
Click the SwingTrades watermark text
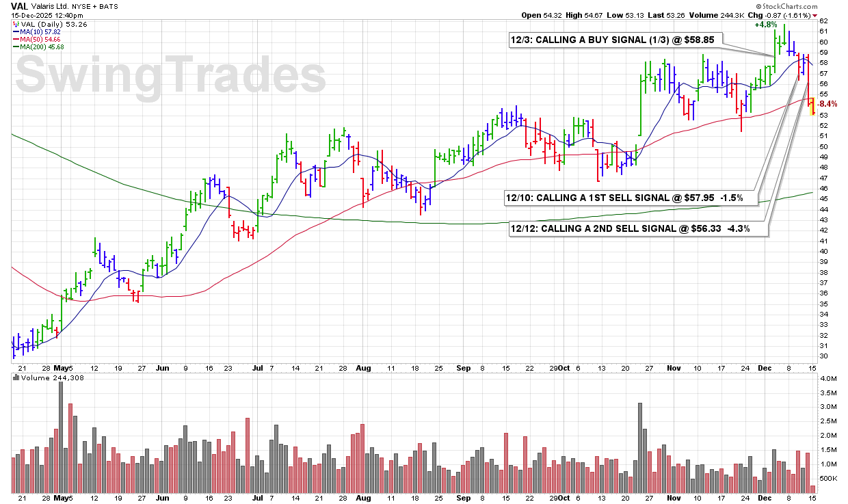click(x=170, y=75)
